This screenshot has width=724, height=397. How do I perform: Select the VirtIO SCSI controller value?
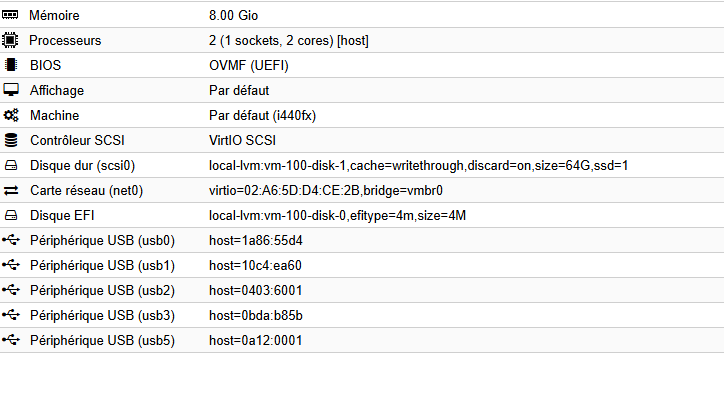pyautogui.click(x=242, y=140)
